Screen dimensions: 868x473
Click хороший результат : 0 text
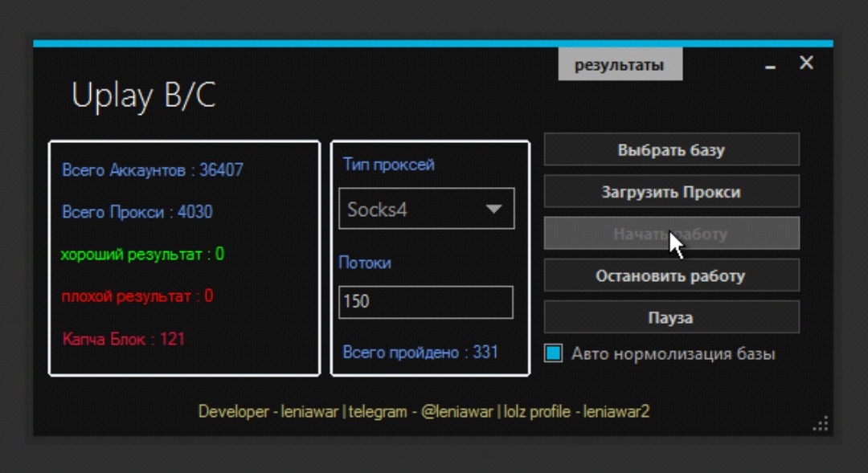click(x=142, y=254)
